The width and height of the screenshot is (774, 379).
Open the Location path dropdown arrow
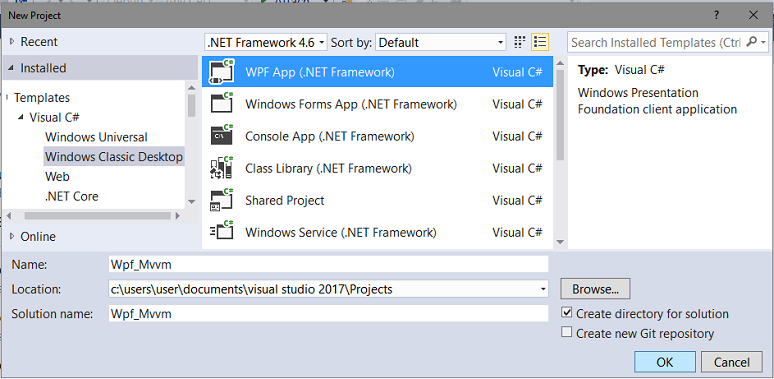click(x=542, y=289)
